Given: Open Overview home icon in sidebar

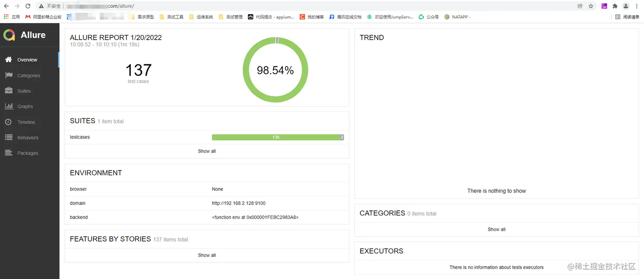Looking at the screenshot, I should (x=9, y=60).
